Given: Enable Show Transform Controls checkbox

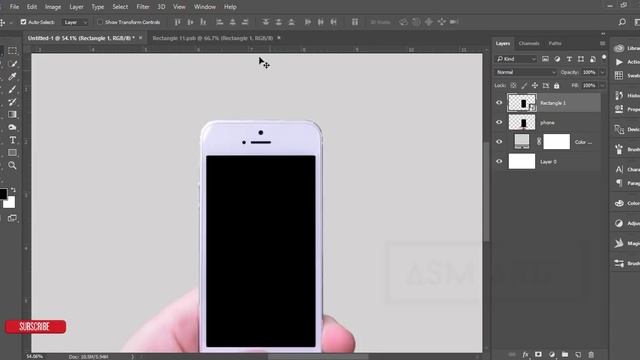Looking at the screenshot, I should click(x=100, y=22).
